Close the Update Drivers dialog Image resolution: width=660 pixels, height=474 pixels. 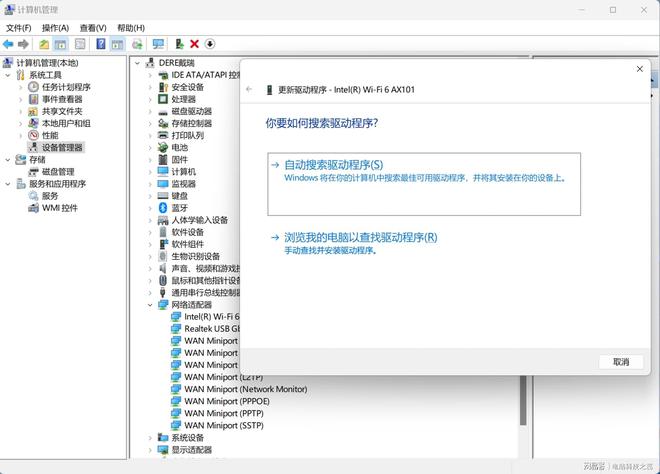tap(640, 69)
